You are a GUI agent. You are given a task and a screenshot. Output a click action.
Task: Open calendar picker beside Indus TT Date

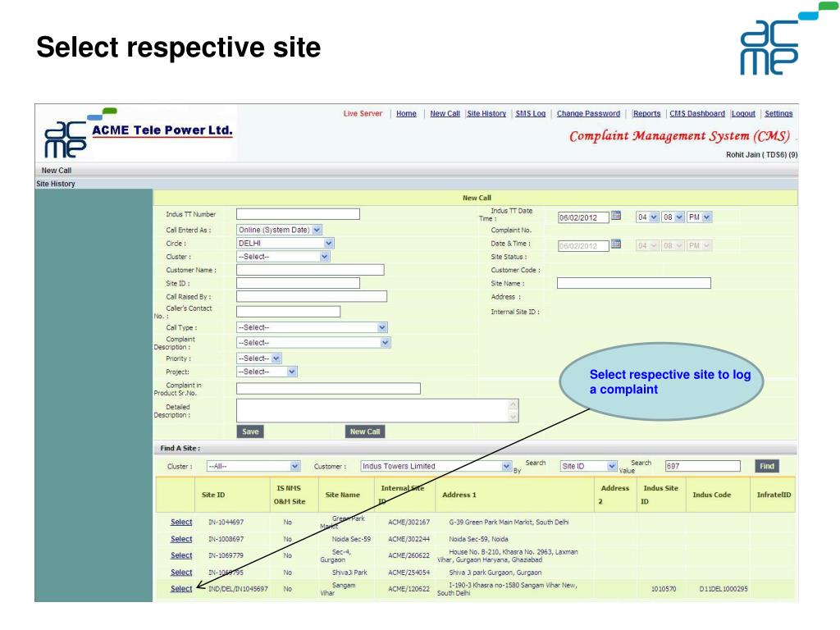point(616,216)
